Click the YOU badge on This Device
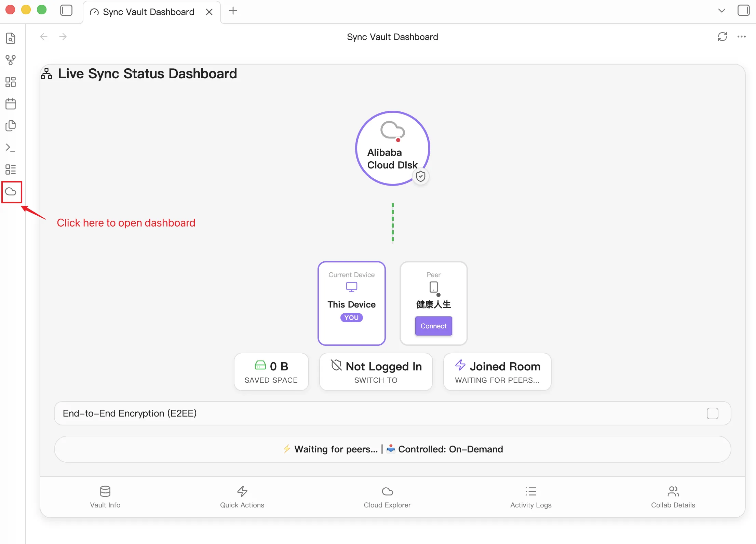 pos(351,317)
